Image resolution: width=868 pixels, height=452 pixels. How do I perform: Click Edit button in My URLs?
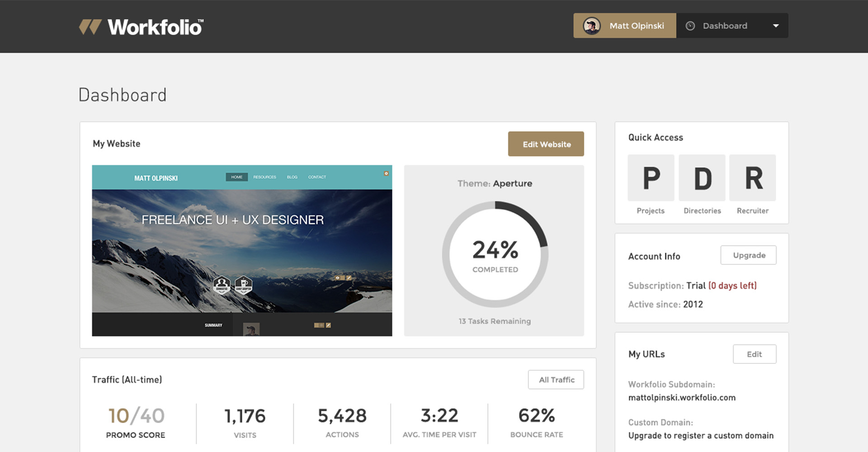point(755,354)
